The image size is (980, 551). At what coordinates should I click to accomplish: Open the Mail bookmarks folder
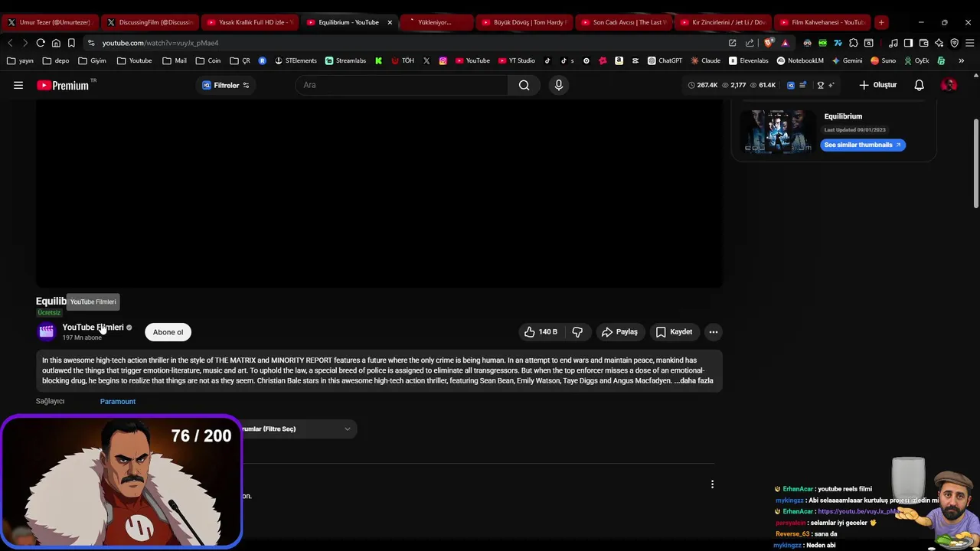click(x=175, y=60)
